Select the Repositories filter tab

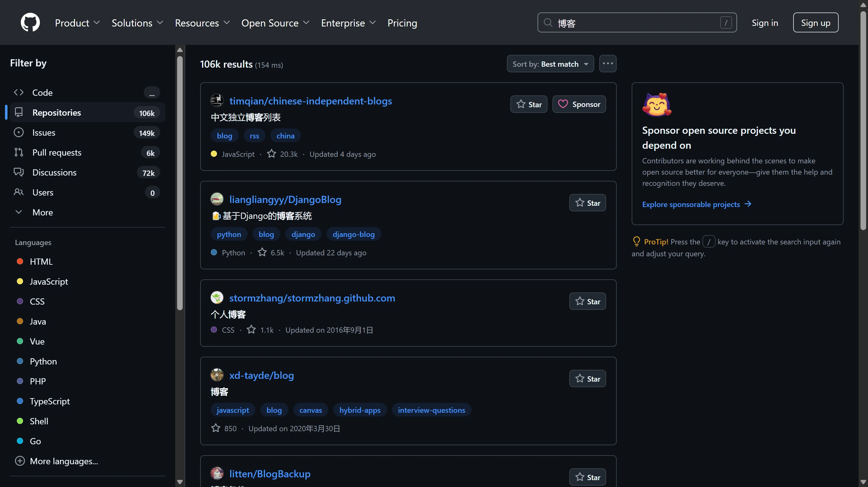tap(57, 113)
